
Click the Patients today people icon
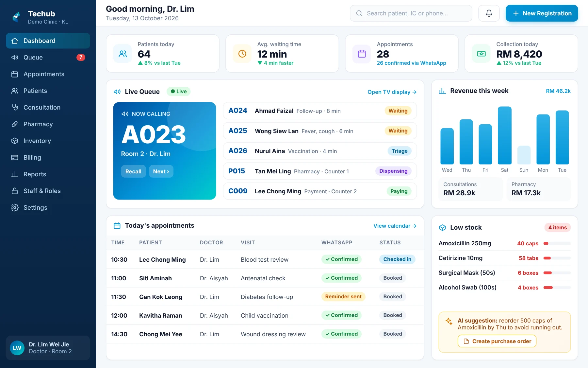(123, 54)
